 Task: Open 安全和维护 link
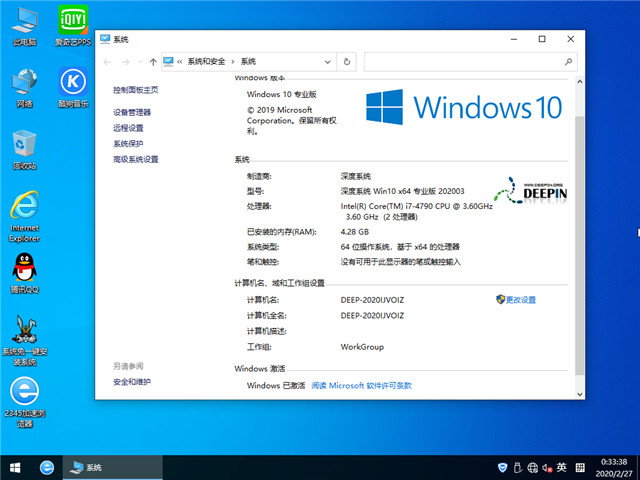(x=132, y=382)
